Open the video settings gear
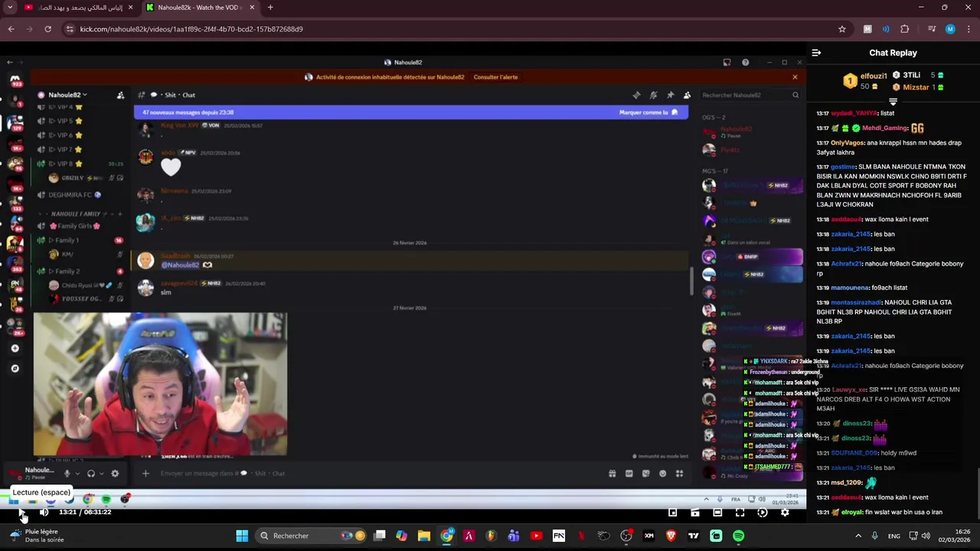Viewport: 980px width, 551px height. (x=785, y=512)
